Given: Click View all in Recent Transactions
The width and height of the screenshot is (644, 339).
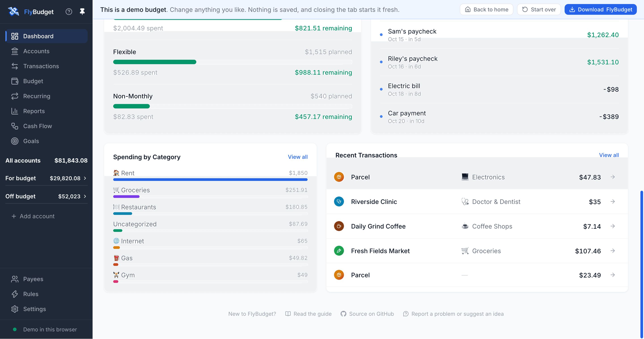Looking at the screenshot, I should tap(609, 155).
